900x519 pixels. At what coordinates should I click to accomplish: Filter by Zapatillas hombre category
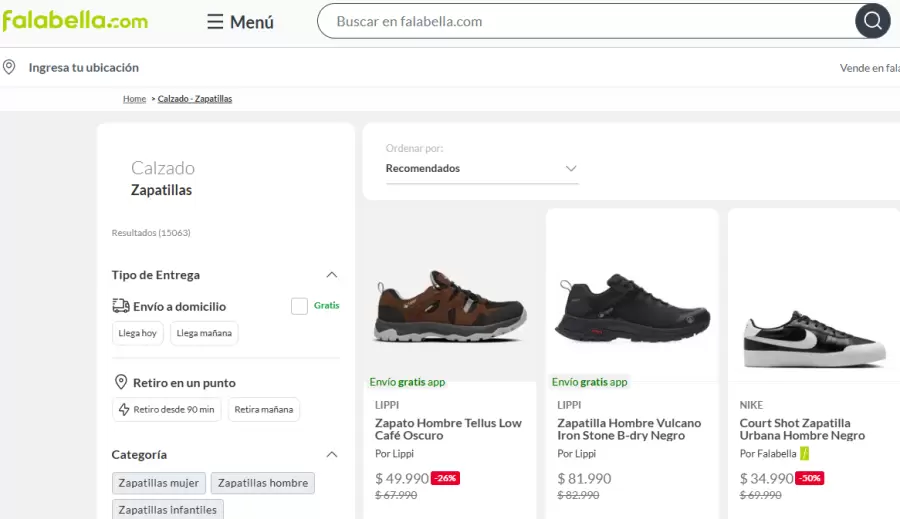[263, 483]
